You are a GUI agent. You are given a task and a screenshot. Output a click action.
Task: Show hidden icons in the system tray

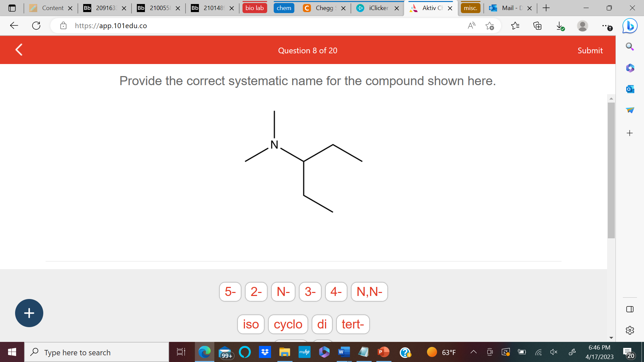pos(473,352)
